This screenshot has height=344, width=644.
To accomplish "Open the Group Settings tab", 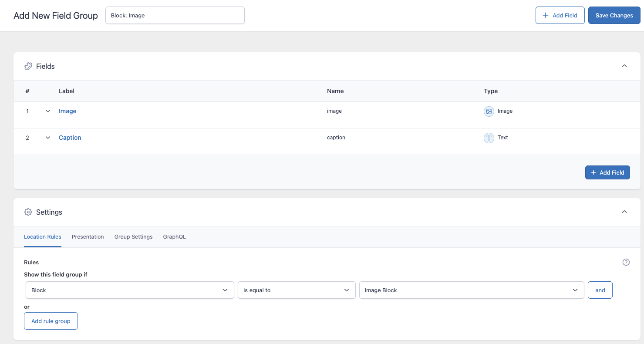I will pyautogui.click(x=134, y=237).
